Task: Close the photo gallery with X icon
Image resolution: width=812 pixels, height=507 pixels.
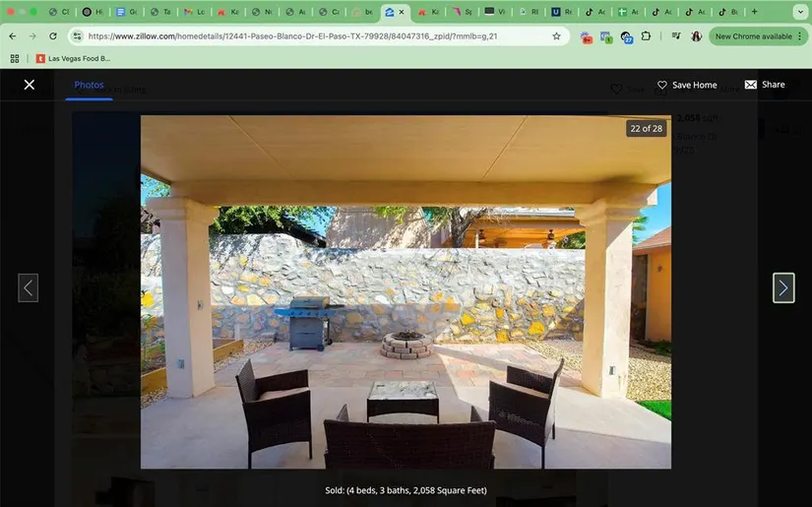Action: click(30, 85)
